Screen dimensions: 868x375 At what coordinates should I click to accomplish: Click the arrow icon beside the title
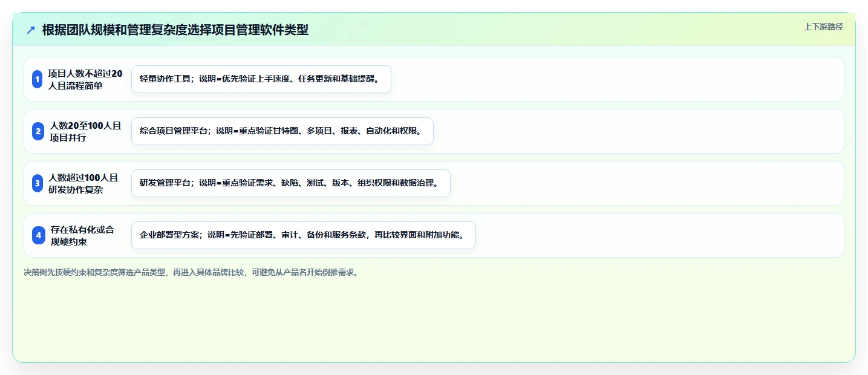pyautogui.click(x=31, y=30)
